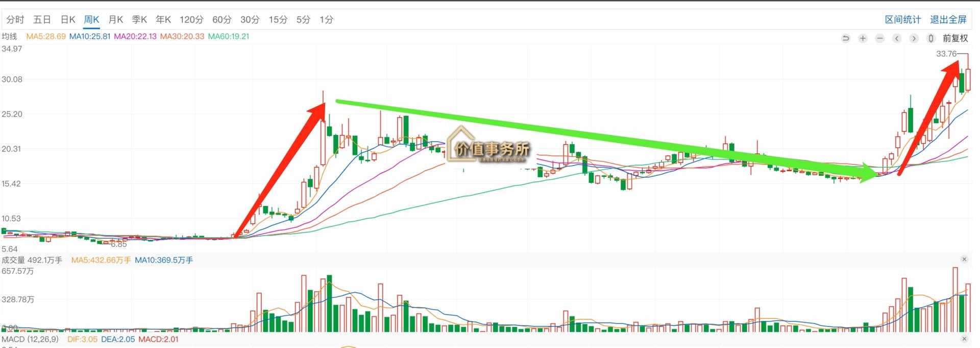Viewport: 980px width, 348px height.
Task: Click the MA20:22.13 legend value
Action: click(x=135, y=36)
